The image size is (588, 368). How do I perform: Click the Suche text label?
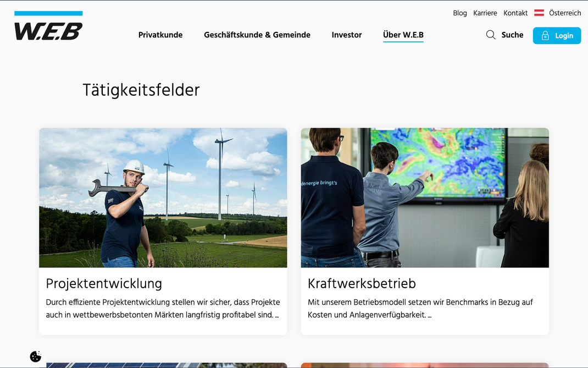click(x=512, y=35)
